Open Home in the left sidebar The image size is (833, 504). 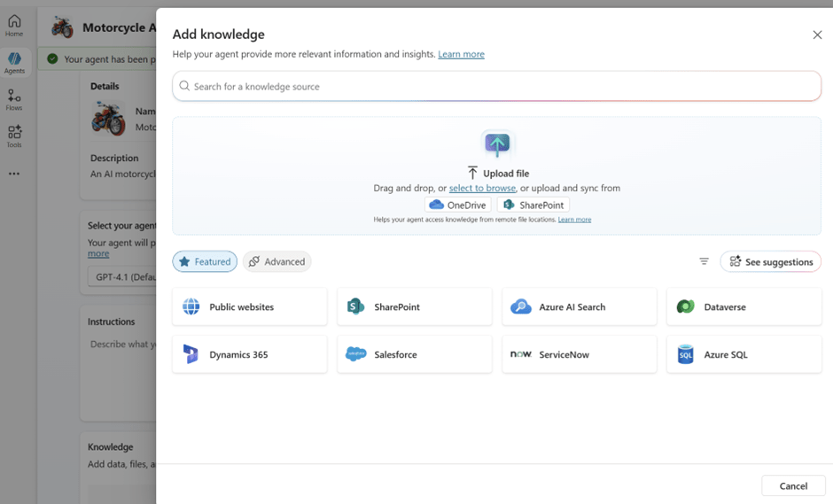[14, 26]
